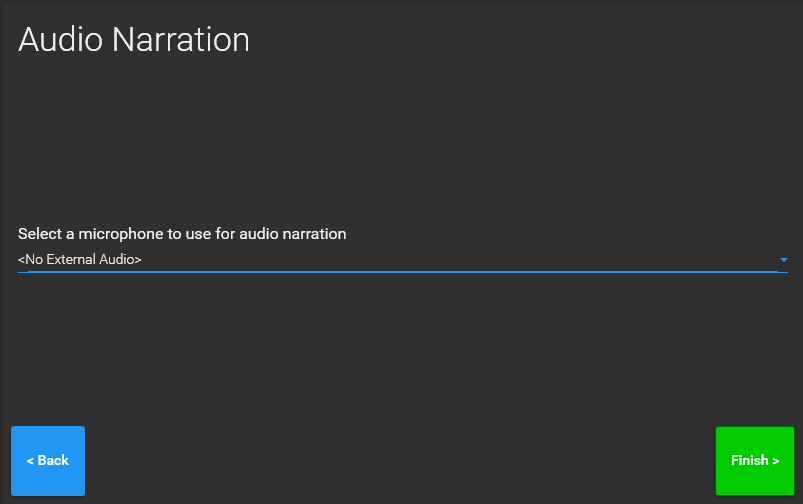Expand the audio narration microphone list

pyautogui.click(x=397, y=260)
